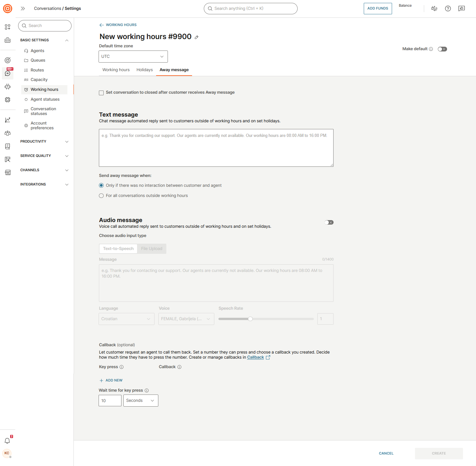Expand the Productivity settings section
The height and width of the screenshot is (466, 476).
pyautogui.click(x=45, y=141)
